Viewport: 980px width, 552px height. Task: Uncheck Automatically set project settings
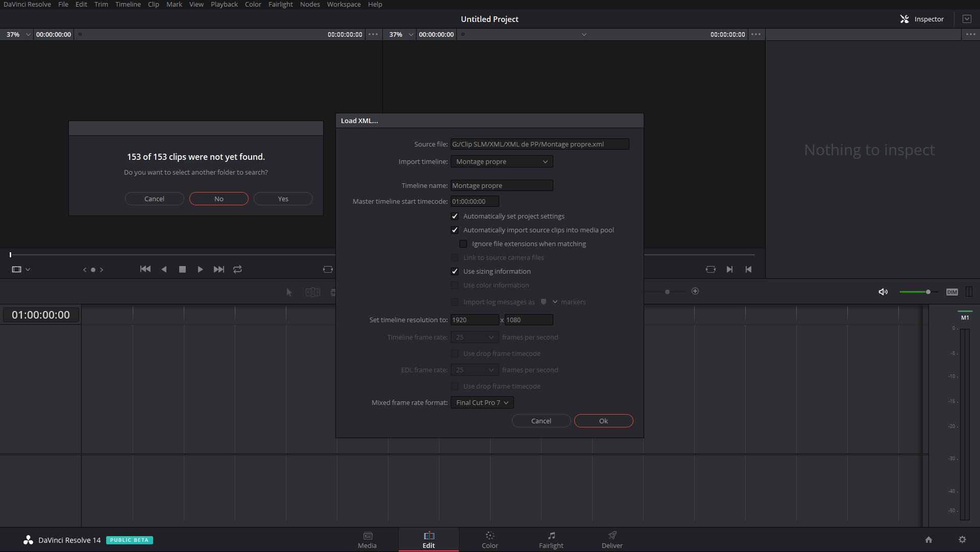point(455,217)
